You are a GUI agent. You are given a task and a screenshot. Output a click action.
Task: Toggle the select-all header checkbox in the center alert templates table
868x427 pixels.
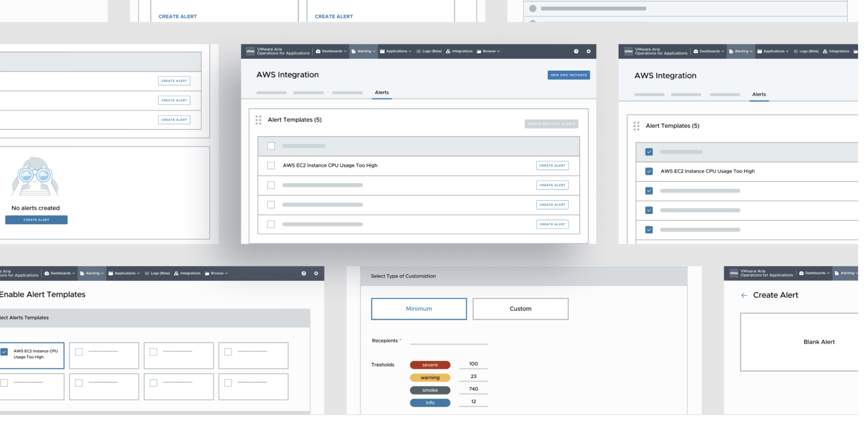point(271,146)
